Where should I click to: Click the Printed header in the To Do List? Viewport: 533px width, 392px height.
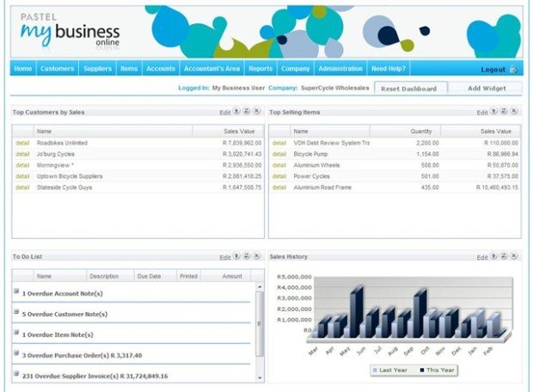pyautogui.click(x=188, y=276)
